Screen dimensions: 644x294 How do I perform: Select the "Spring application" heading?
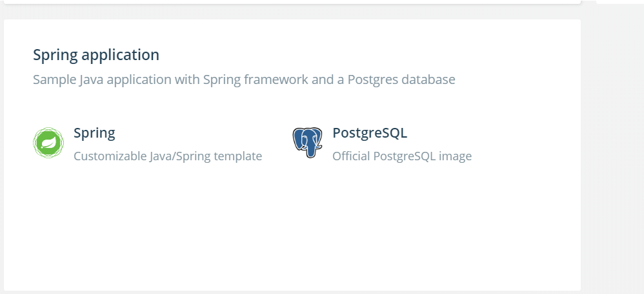(x=96, y=55)
